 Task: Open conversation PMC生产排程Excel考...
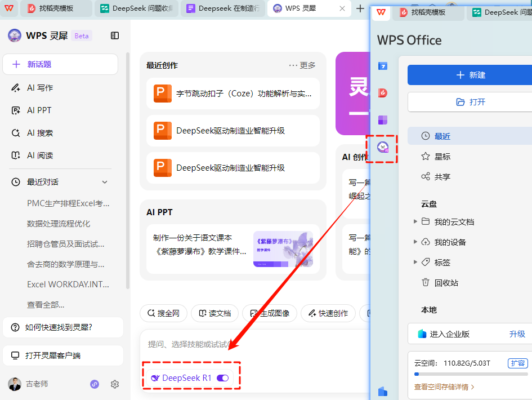[68, 203]
